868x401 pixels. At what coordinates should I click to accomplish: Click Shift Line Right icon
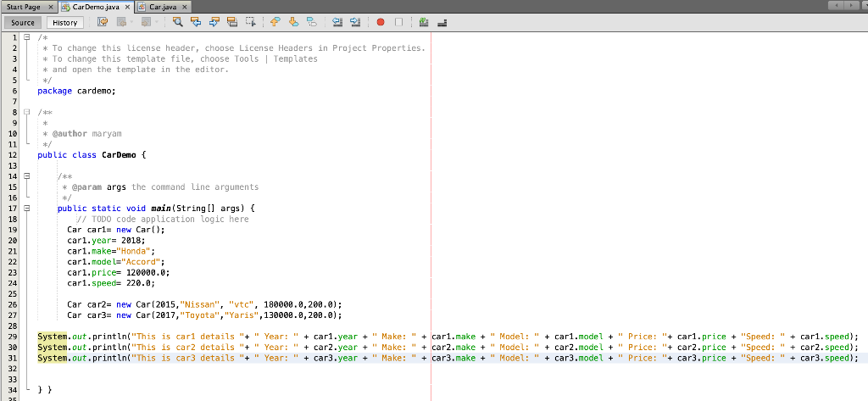355,22
